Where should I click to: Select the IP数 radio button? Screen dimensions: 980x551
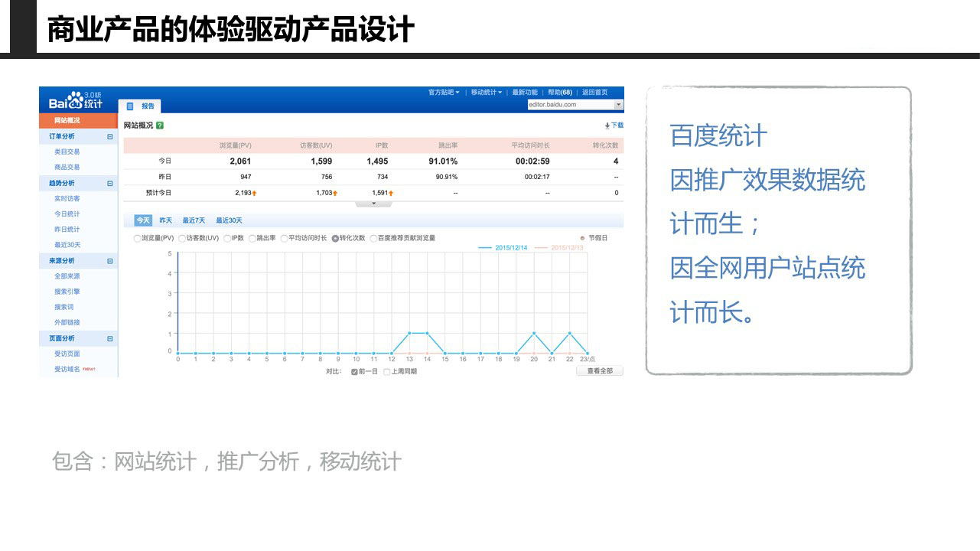(x=227, y=239)
